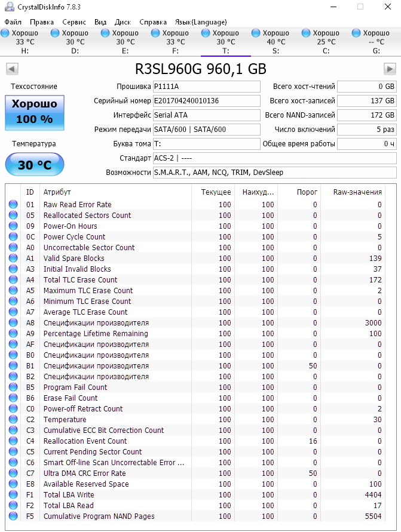Go to next disk with right arrow
This screenshot has height=532, width=401.
(x=390, y=69)
